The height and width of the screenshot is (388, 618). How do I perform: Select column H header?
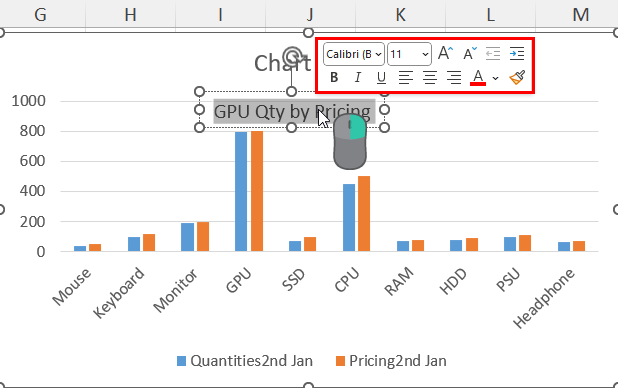coord(130,15)
